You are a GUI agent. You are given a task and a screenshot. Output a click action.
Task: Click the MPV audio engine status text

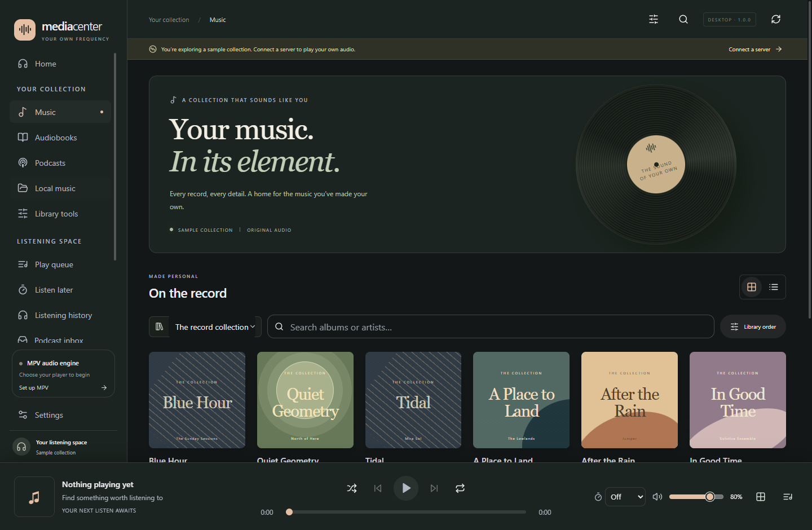(53, 363)
